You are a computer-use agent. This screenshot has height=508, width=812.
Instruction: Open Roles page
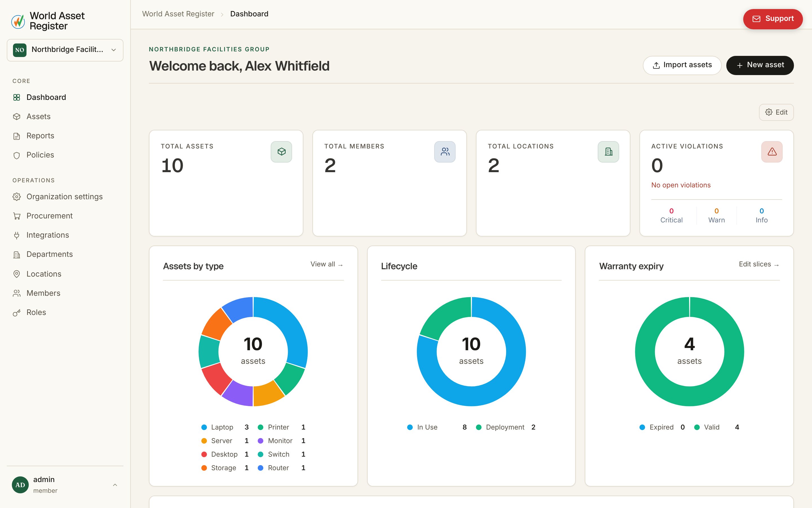point(65,313)
